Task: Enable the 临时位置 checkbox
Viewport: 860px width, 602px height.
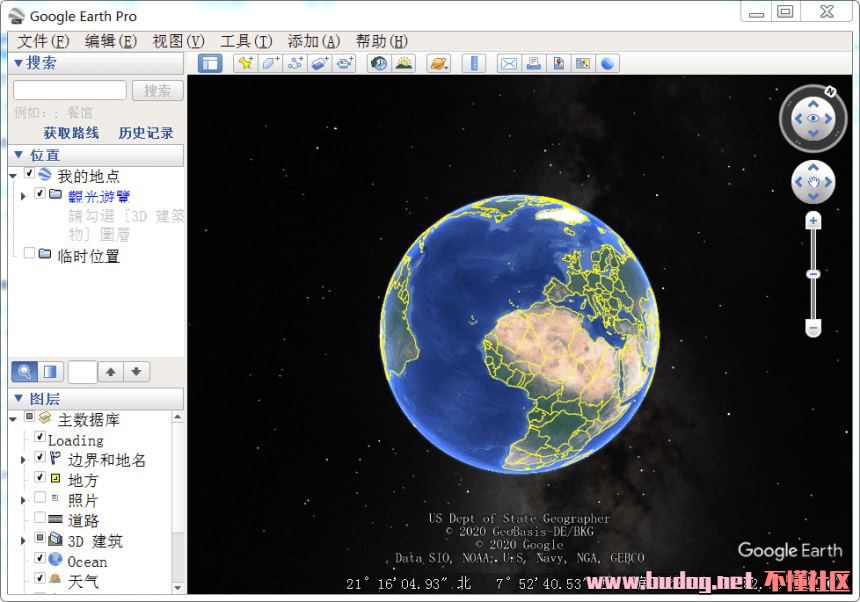Action: point(30,253)
